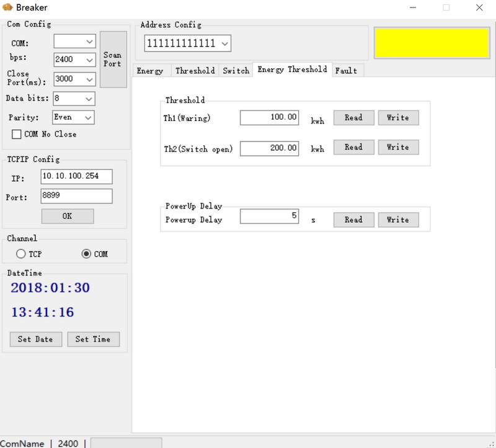Switch to the Switch tab
This screenshot has height=448, width=496.
coord(236,71)
